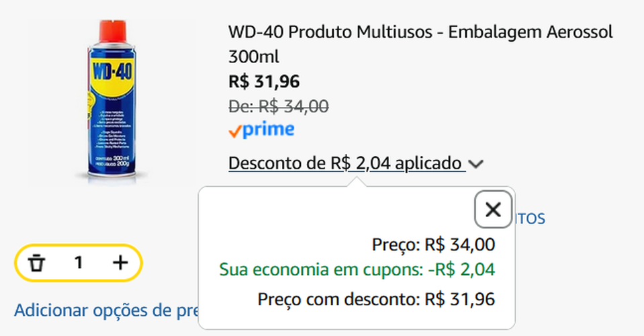Click the "Desconto de R$ 2,04 aplicado" link

[x=346, y=163]
